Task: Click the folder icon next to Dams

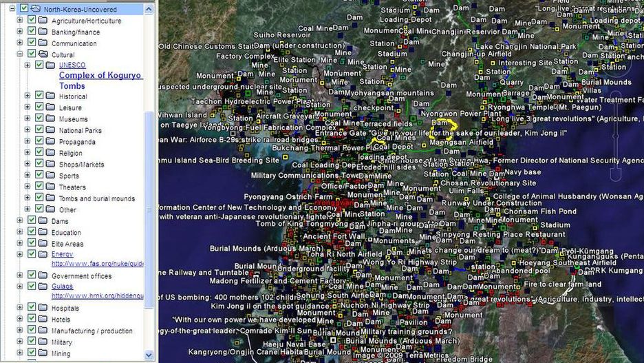Action: tap(43, 221)
